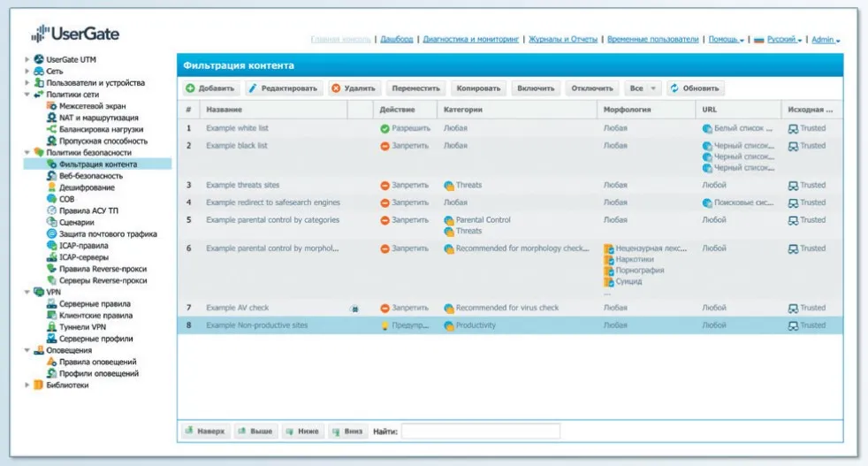The width and height of the screenshot is (868, 466).
Task: Click the Отключить button
Action: (592, 88)
